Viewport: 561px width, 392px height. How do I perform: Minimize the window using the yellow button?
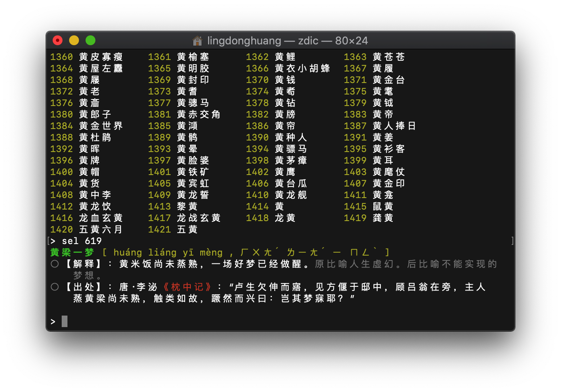(74, 40)
